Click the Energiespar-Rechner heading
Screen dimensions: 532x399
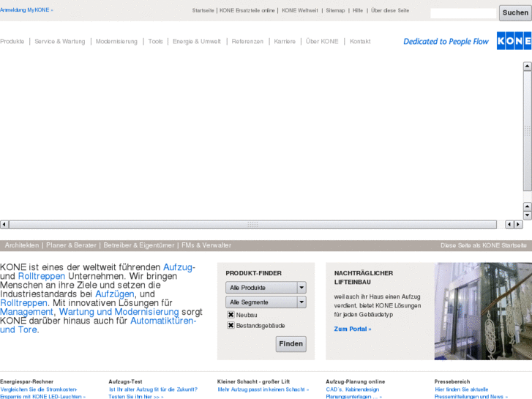[27, 381]
